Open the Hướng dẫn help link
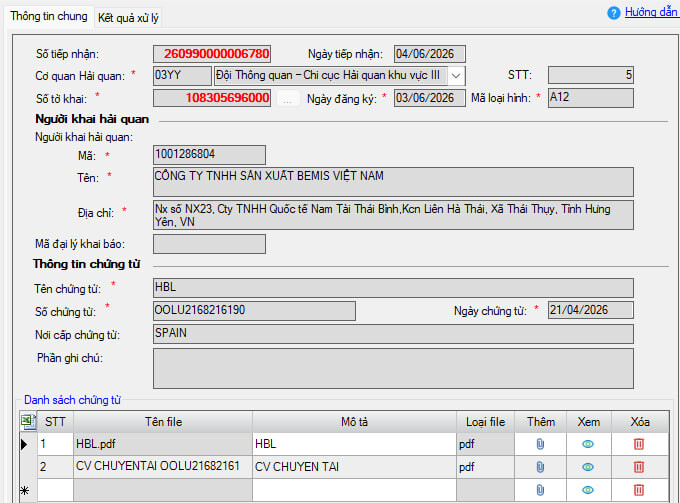 tap(651, 12)
